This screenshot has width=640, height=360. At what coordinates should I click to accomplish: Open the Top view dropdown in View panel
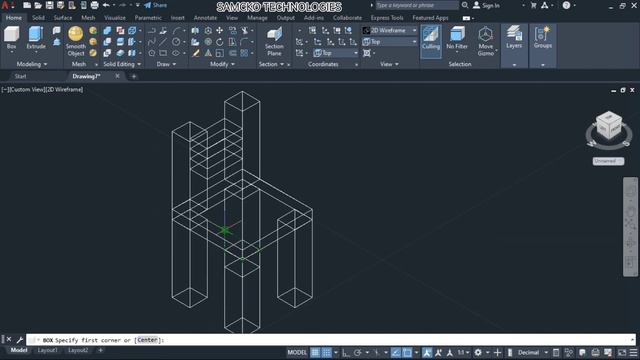[390, 42]
